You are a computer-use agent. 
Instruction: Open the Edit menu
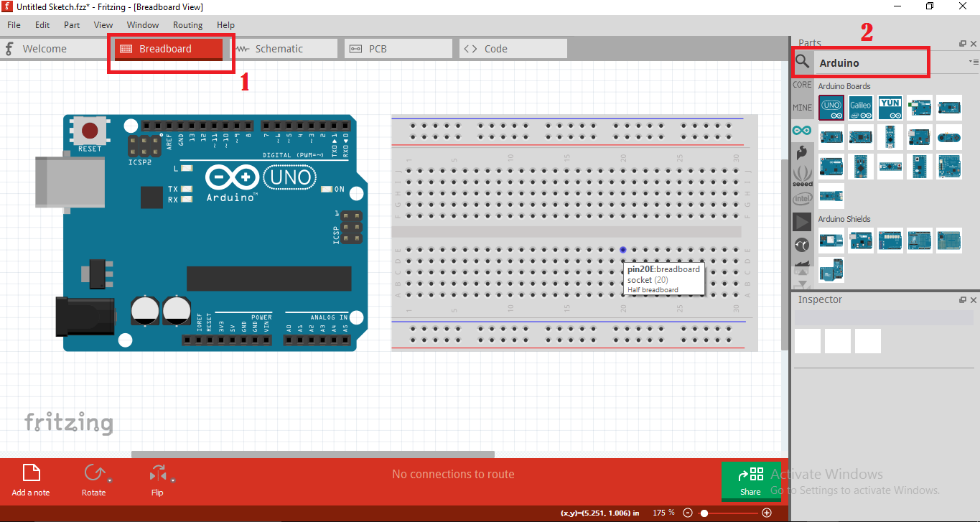tap(42, 25)
